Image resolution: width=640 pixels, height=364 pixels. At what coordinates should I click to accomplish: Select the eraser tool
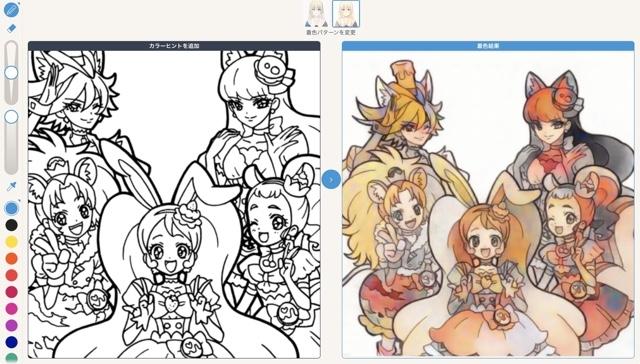11,28
